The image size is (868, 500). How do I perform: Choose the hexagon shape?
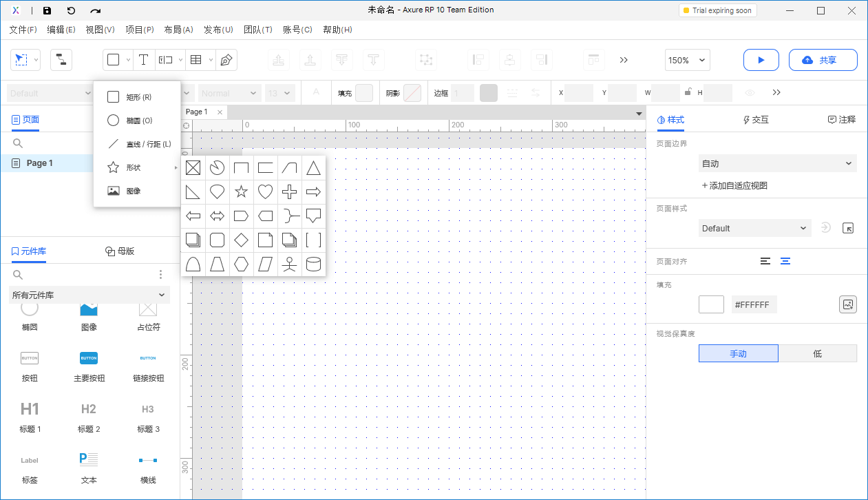pos(241,264)
